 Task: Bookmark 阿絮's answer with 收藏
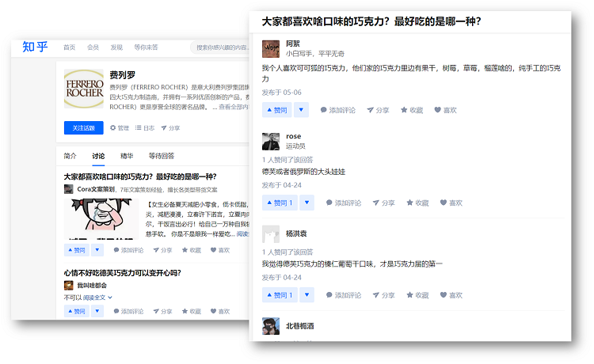(x=412, y=110)
